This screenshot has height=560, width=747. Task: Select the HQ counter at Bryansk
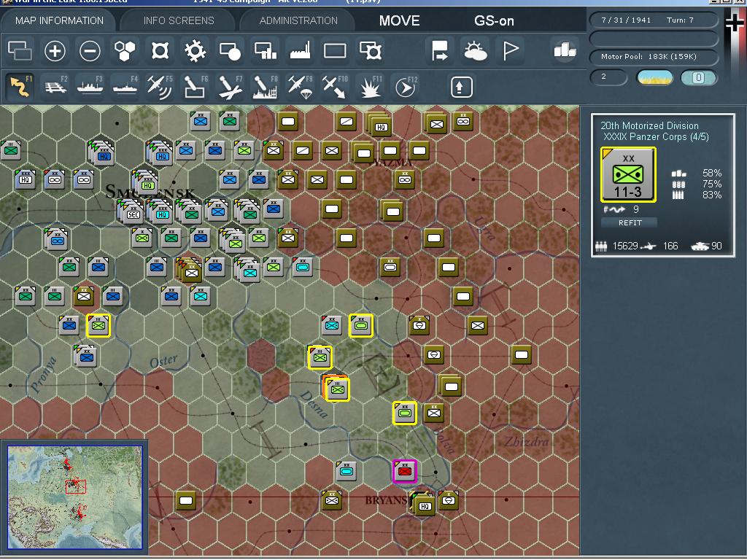pyautogui.click(x=425, y=506)
